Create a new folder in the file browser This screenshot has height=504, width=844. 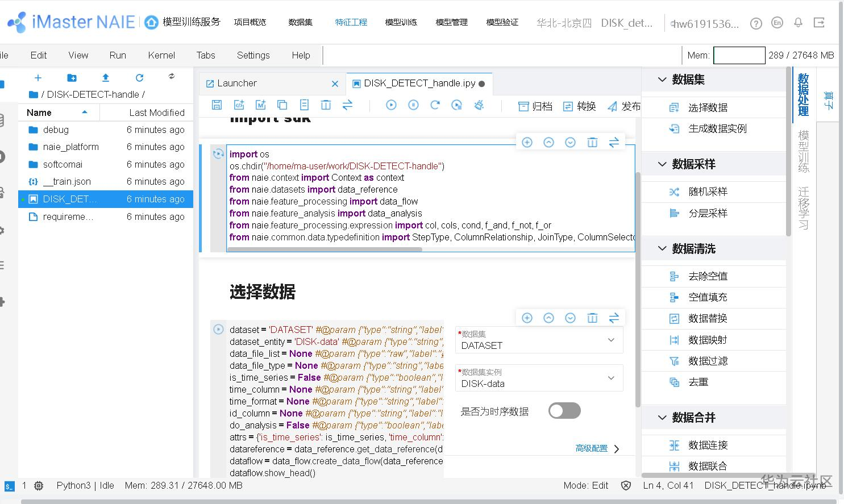coord(72,78)
